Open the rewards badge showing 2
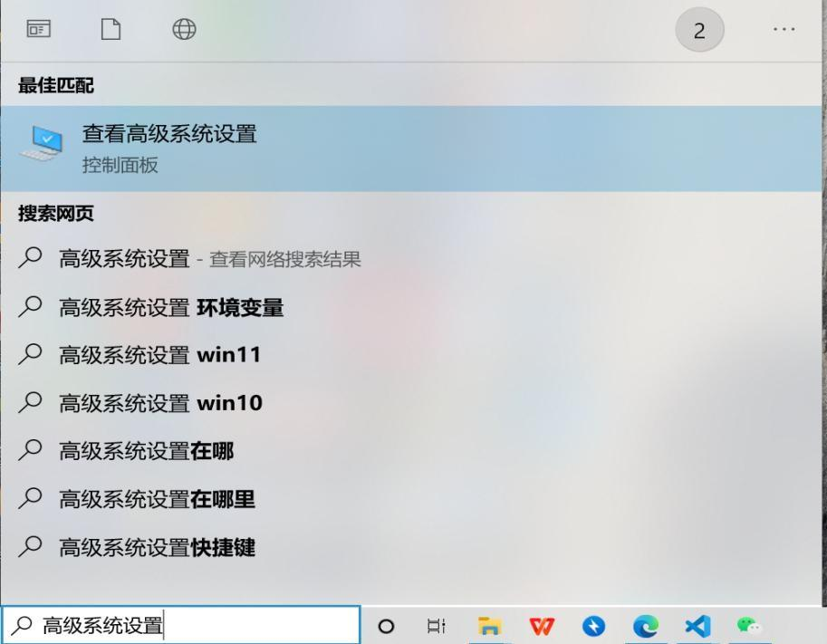 699,30
